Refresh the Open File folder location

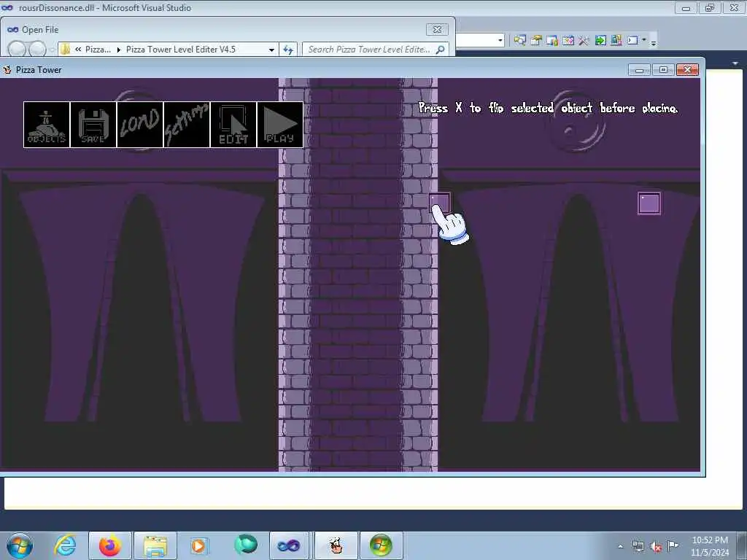pos(288,50)
